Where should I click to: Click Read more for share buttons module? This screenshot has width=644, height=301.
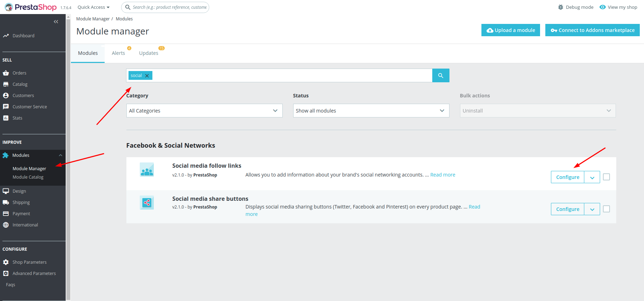474,207
